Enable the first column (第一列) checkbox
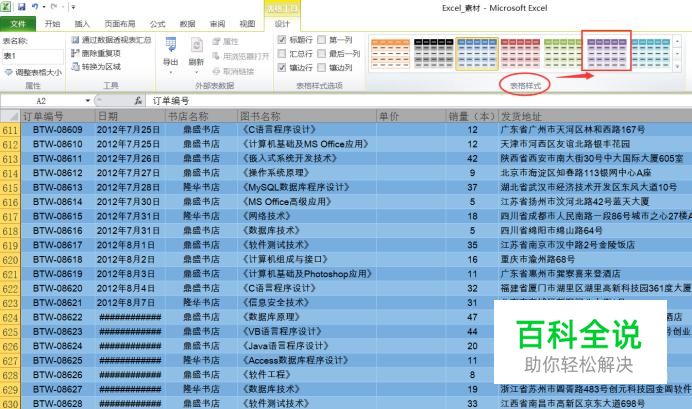Viewport: 692px width, 409px height. [322, 40]
